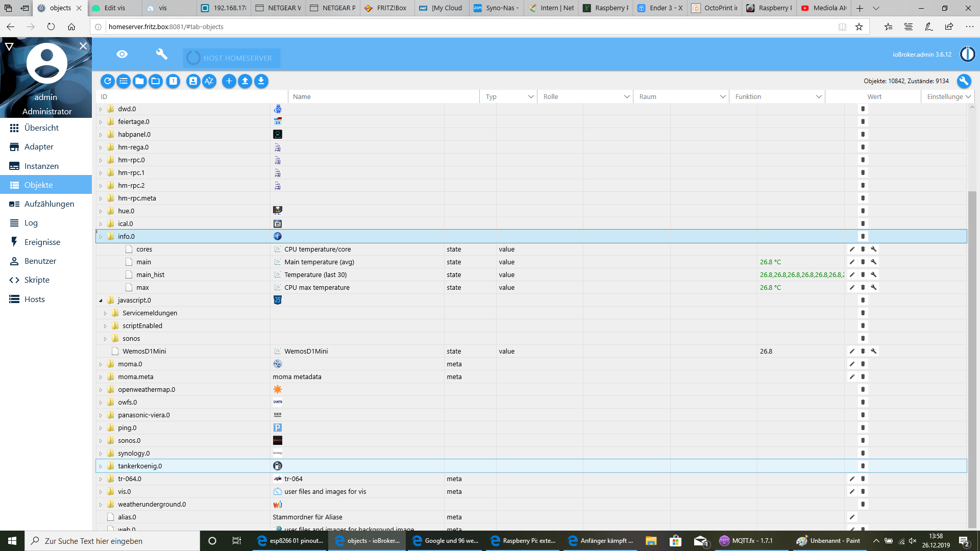This screenshot has height=551, width=980.
Task: Switch to list view with the list icon
Action: click(124, 81)
